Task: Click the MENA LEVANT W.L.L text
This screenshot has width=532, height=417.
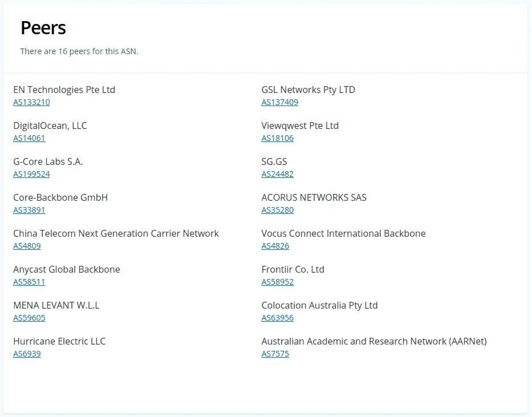Action: click(x=56, y=305)
